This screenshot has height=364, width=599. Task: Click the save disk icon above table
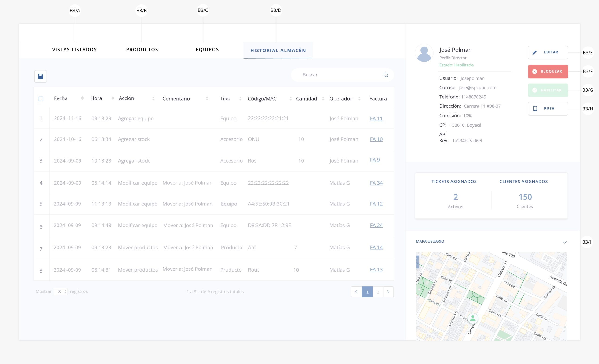(x=40, y=76)
